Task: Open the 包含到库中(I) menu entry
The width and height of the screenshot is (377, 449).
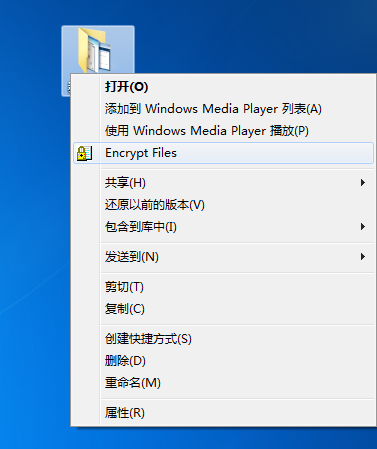Action: 223,227
